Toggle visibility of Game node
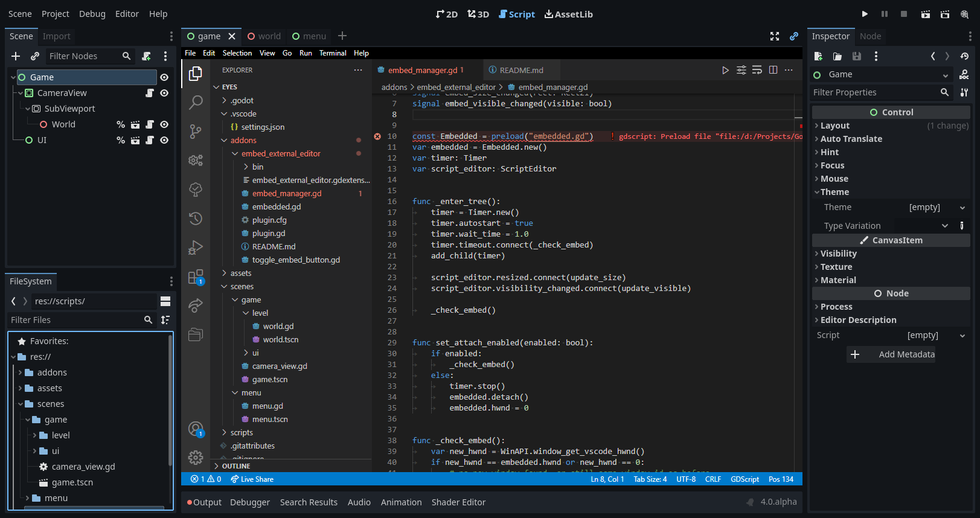The height and width of the screenshot is (518, 980). [x=164, y=77]
